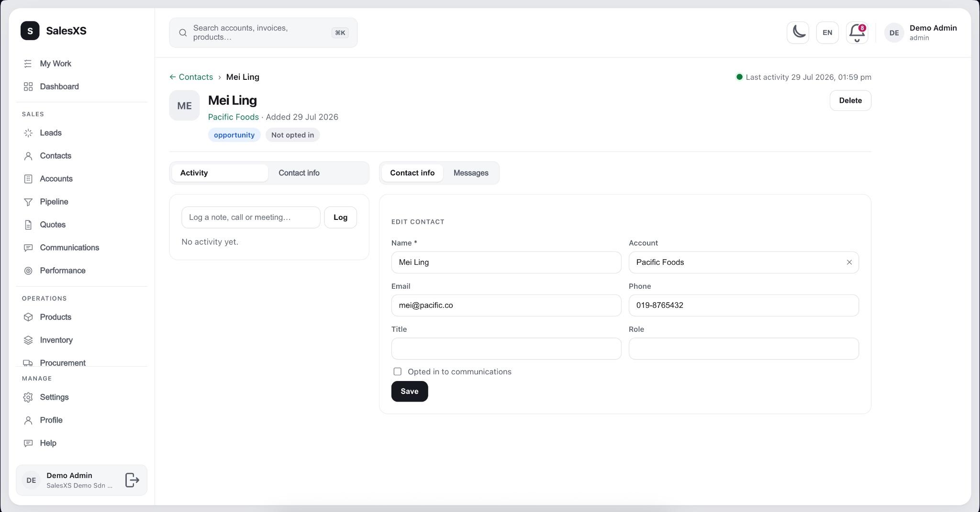Image resolution: width=980 pixels, height=512 pixels.
Task: Open the Demo Admin user menu in the header
Action: tap(921, 33)
